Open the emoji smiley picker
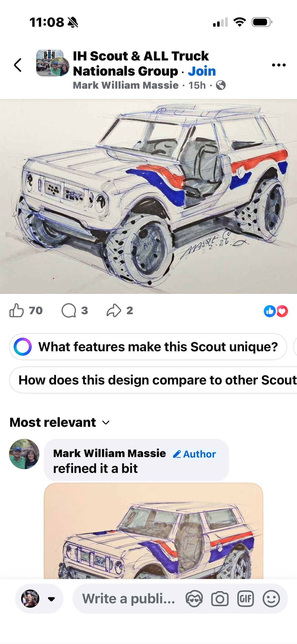The height and width of the screenshot is (644, 297). coord(271,599)
